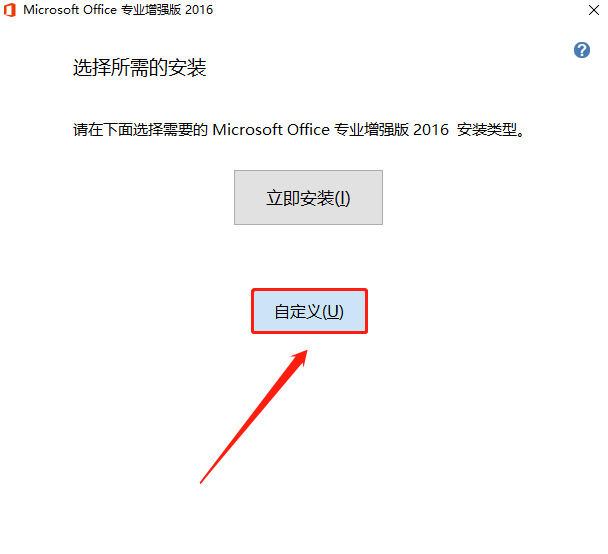Click the red-outlined blue 自定义 button
Image resolution: width=608 pixels, height=554 pixels.
pos(309,311)
